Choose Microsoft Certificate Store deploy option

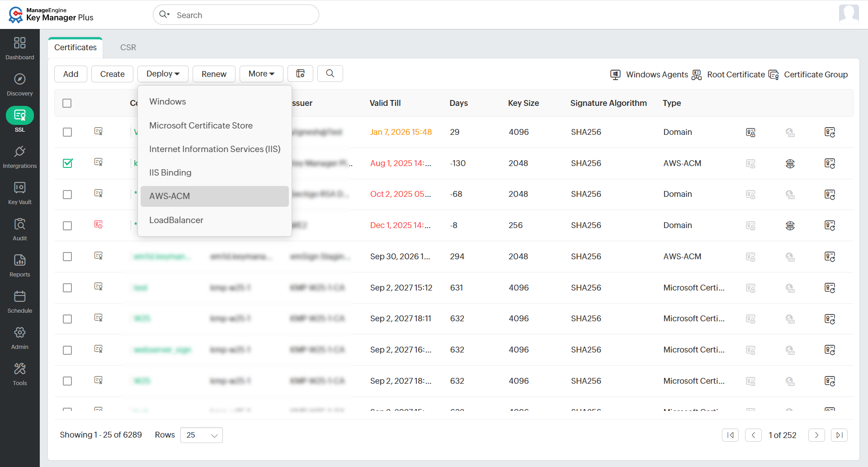point(215,125)
